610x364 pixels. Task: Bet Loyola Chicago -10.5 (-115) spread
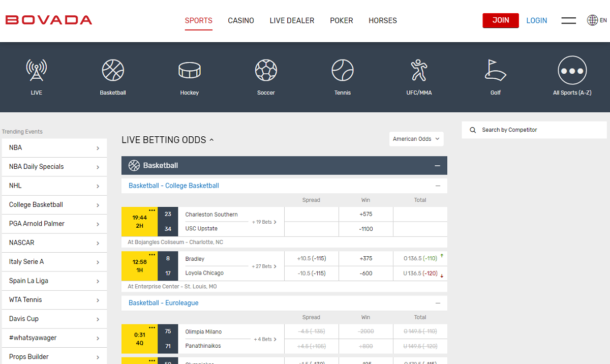(312, 274)
